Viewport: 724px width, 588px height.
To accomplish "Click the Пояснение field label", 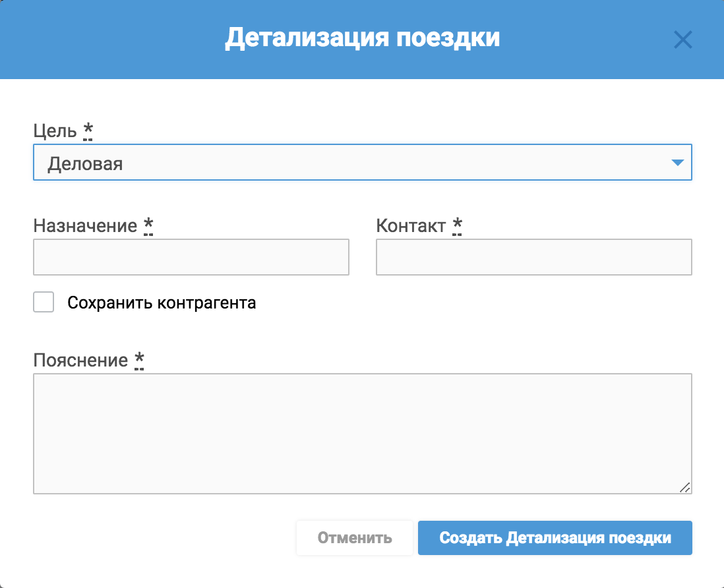I will pyautogui.click(x=80, y=360).
